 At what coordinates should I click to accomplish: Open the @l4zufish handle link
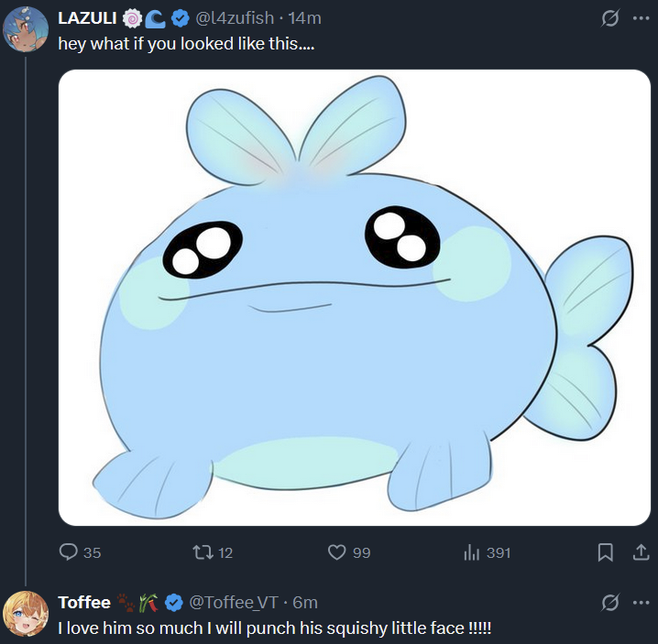pos(234,18)
